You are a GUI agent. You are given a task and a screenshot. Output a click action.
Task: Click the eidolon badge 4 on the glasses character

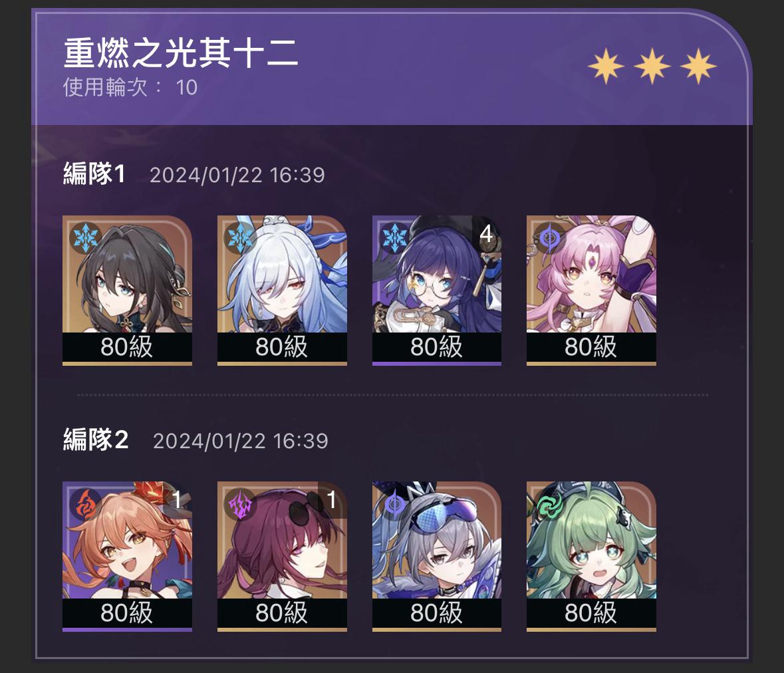(x=487, y=234)
